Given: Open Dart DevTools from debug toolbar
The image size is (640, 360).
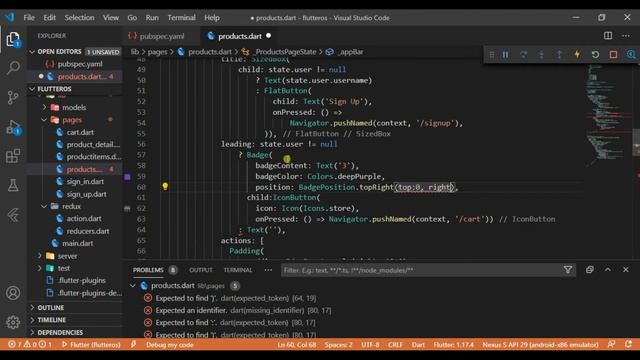Looking at the screenshot, I should (631, 54).
